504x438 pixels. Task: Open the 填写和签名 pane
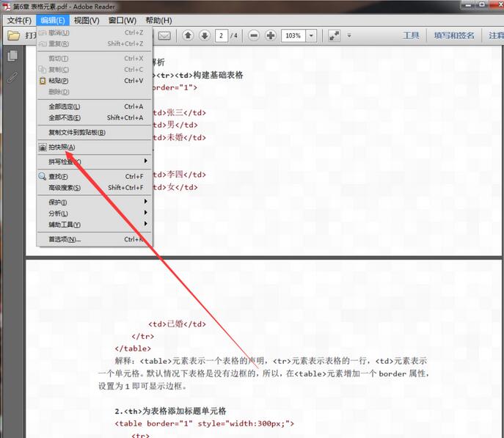453,35
